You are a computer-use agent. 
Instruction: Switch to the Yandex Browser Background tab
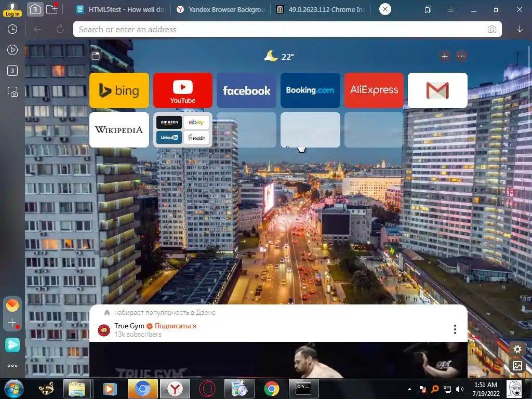point(221,9)
